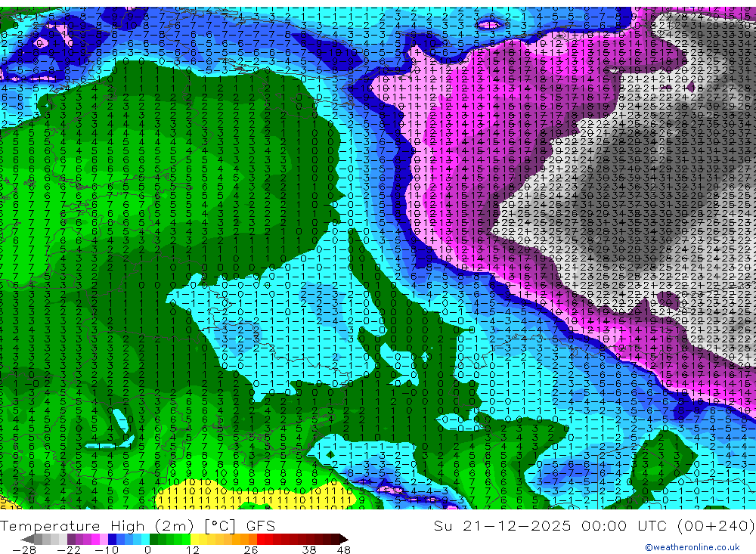Click the dark blue swatch in the legend
756x554 pixels.
(112, 539)
